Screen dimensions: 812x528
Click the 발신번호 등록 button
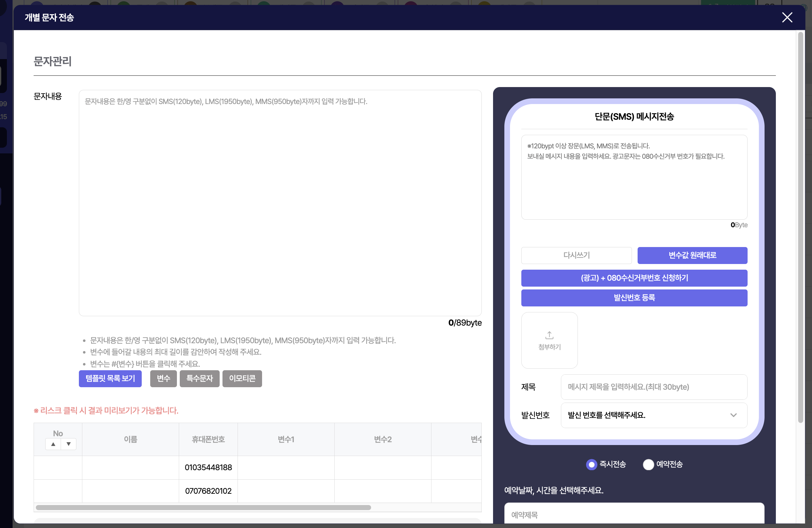point(634,298)
